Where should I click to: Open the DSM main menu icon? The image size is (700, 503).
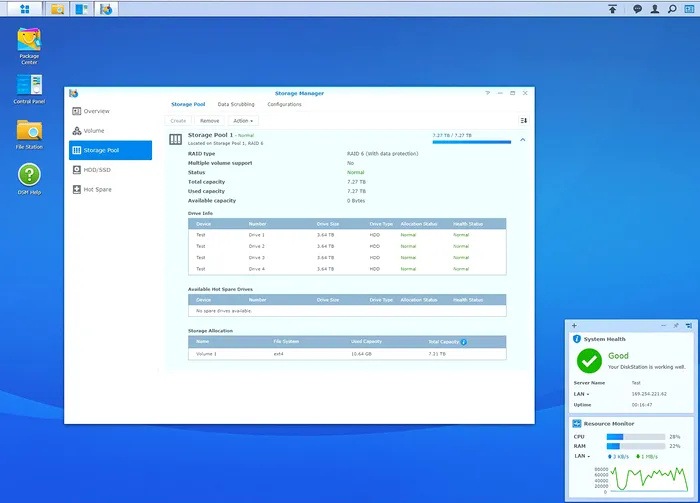tap(25, 9)
